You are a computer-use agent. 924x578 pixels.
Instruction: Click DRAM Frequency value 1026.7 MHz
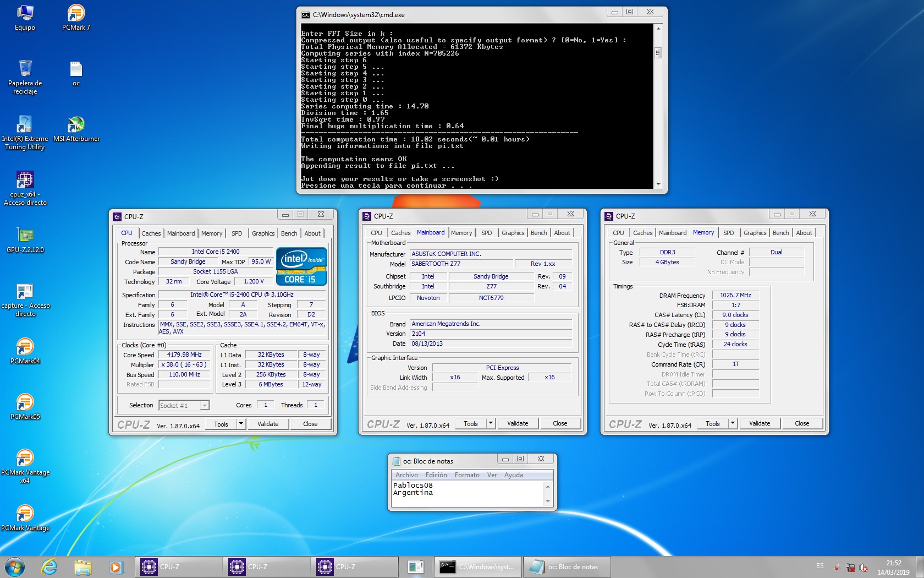pyautogui.click(x=735, y=296)
